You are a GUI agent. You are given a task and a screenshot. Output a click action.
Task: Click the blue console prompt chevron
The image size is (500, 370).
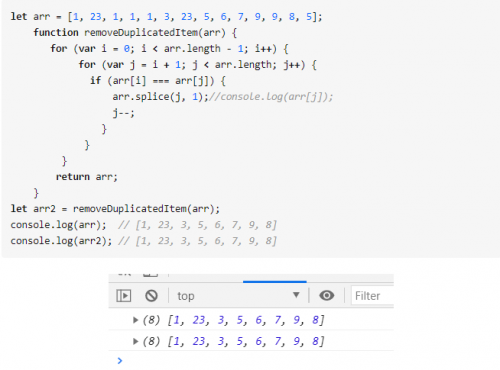(x=120, y=360)
